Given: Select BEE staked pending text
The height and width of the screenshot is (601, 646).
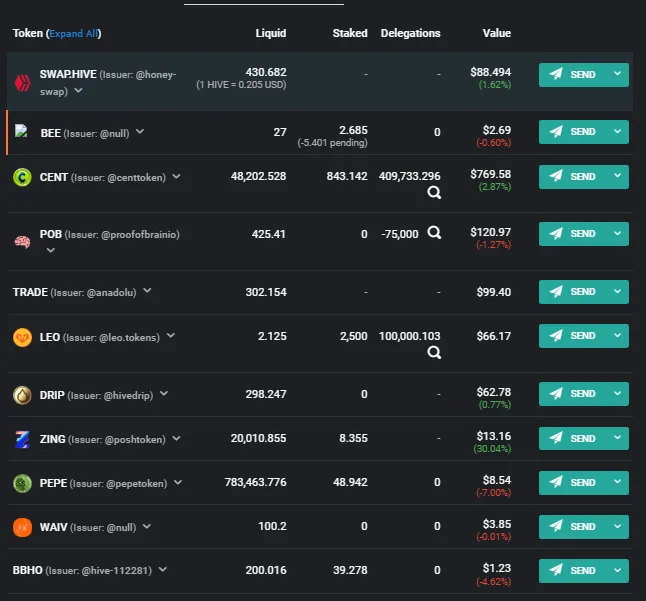Looking at the screenshot, I should coord(332,143).
